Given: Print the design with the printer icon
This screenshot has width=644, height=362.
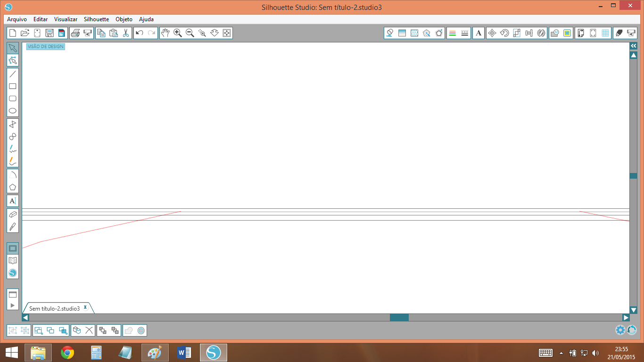Looking at the screenshot, I should click(75, 33).
